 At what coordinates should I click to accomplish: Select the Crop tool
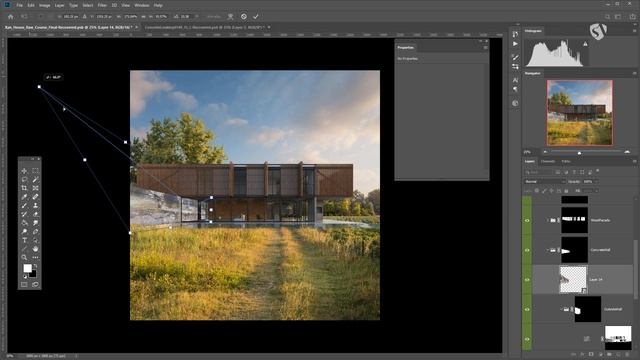click(24, 188)
